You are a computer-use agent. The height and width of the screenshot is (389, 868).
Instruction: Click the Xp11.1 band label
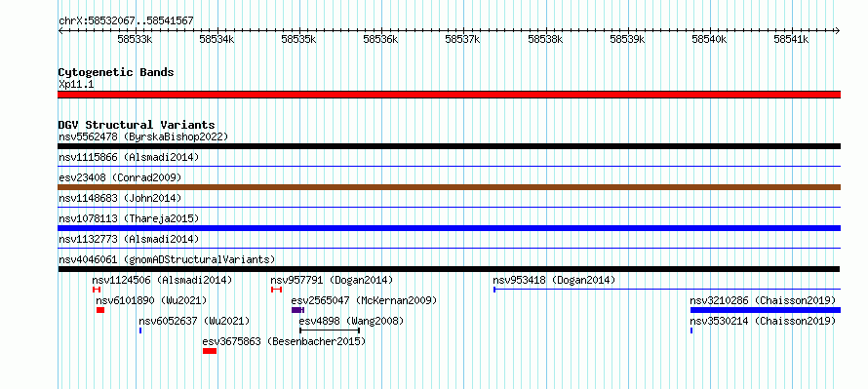click(x=76, y=84)
